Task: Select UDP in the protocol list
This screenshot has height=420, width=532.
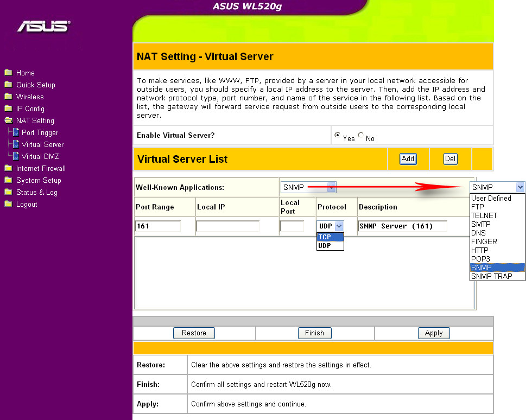Action: point(330,245)
